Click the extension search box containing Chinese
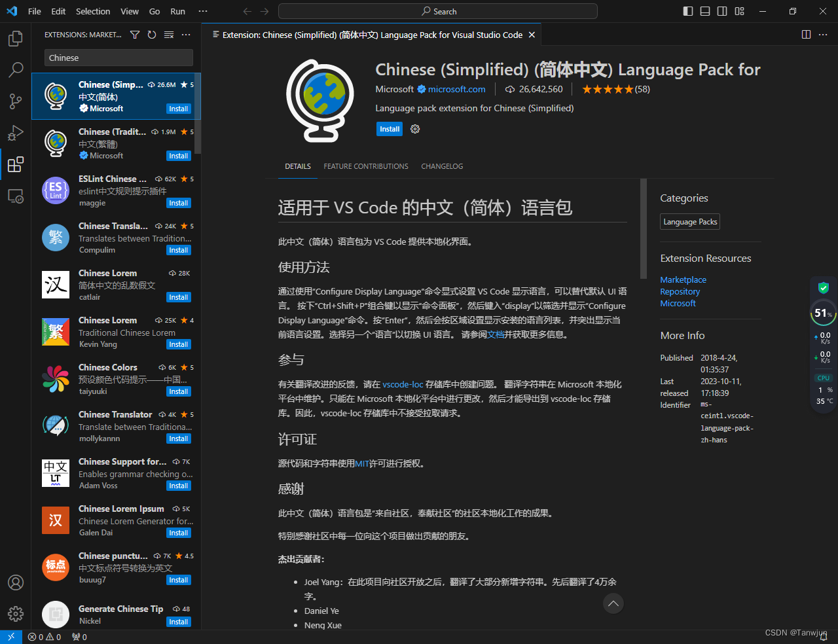Screen dimensions: 838x644 [118, 58]
